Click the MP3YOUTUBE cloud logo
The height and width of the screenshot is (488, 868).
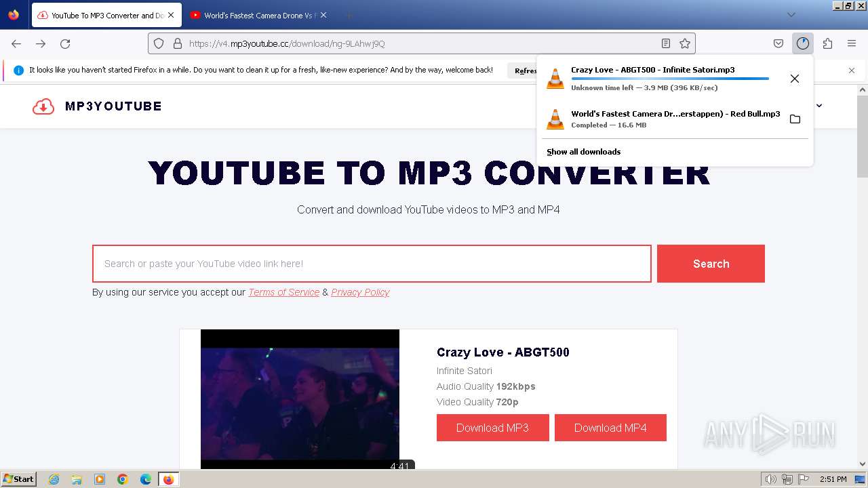(x=43, y=106)
